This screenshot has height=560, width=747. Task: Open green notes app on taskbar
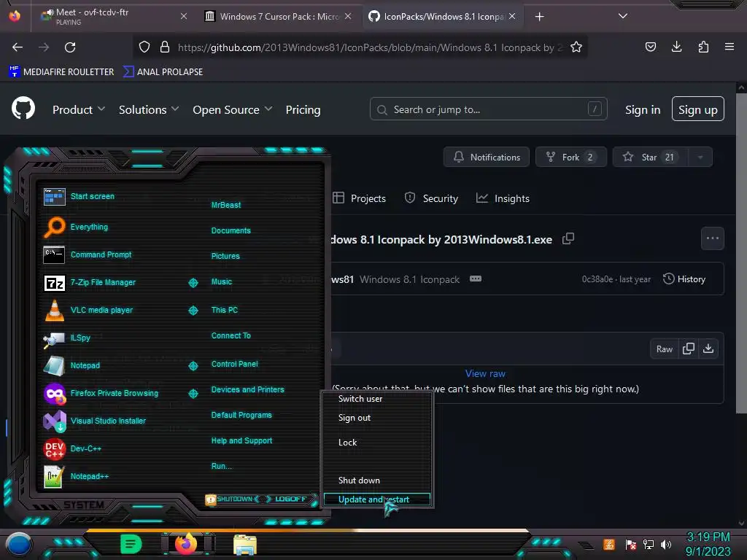point(131,544)
